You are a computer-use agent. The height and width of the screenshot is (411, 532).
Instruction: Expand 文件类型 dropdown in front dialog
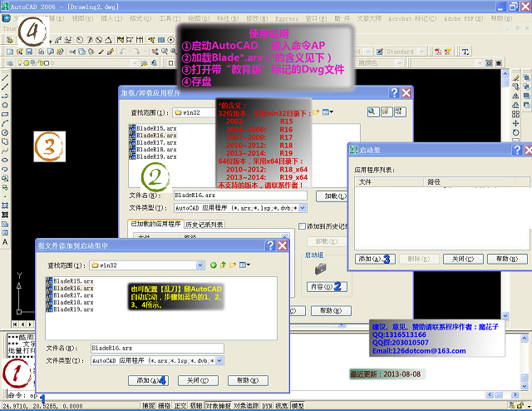(x=219, y=361)
